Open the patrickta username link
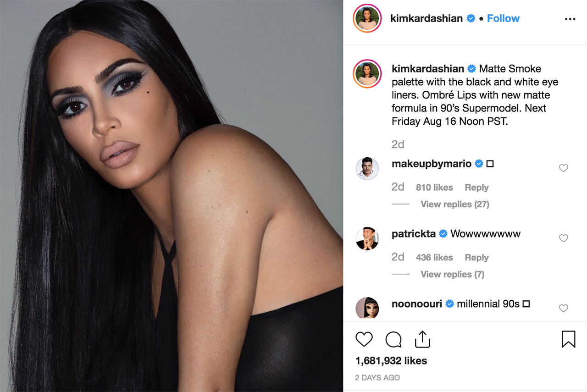 coord(414,234)
